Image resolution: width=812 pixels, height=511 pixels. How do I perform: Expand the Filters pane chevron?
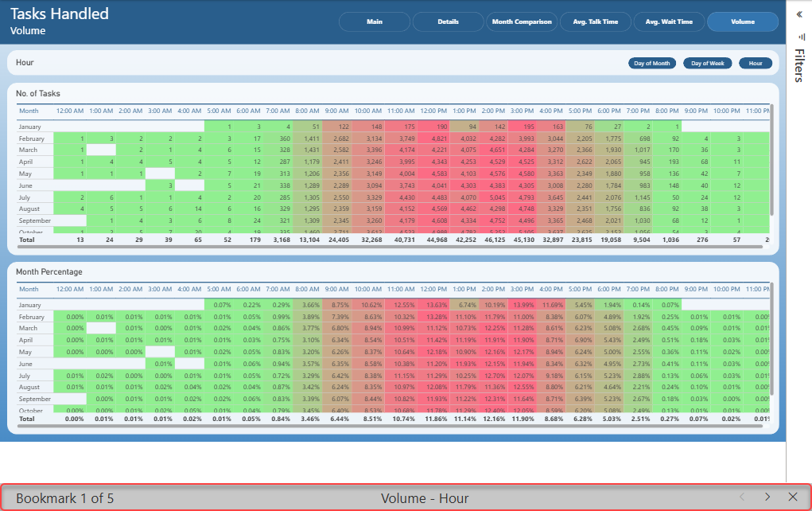[x=799, y=14]
